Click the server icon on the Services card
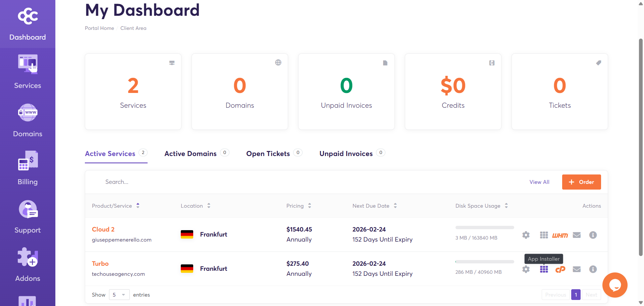644x306 pixels. [x=172, y=63]
